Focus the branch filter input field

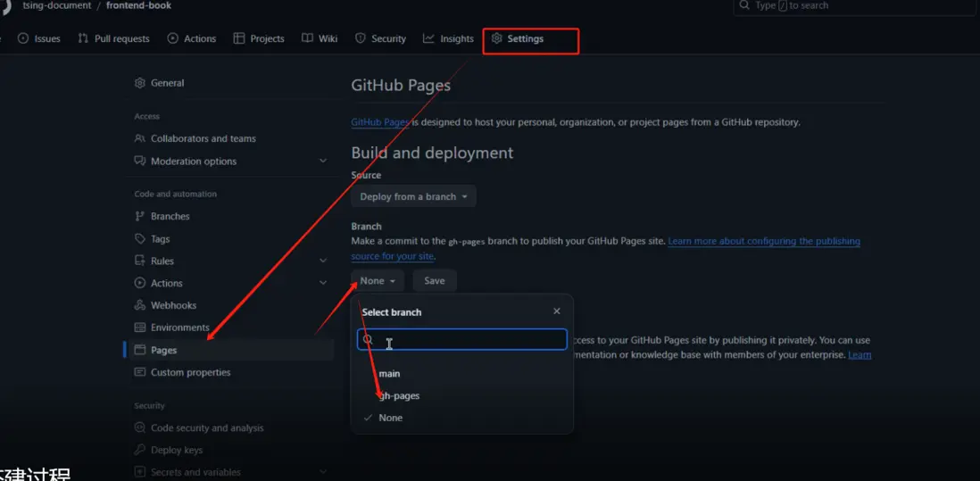coord(461,339)
